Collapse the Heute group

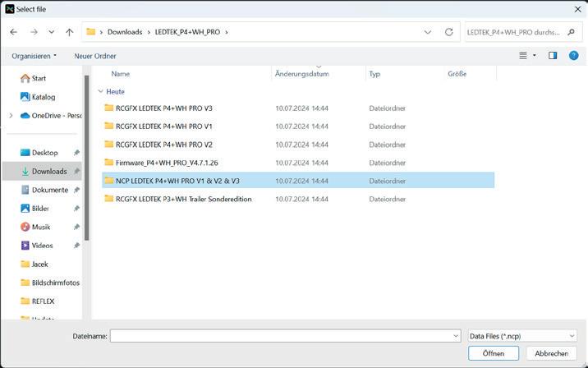[x=100, y=91]
